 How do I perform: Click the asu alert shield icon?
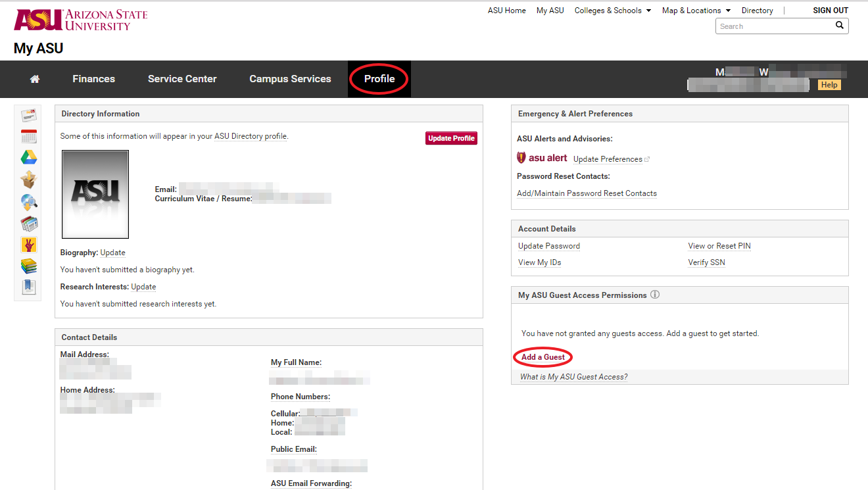click(x=520, y=157)
